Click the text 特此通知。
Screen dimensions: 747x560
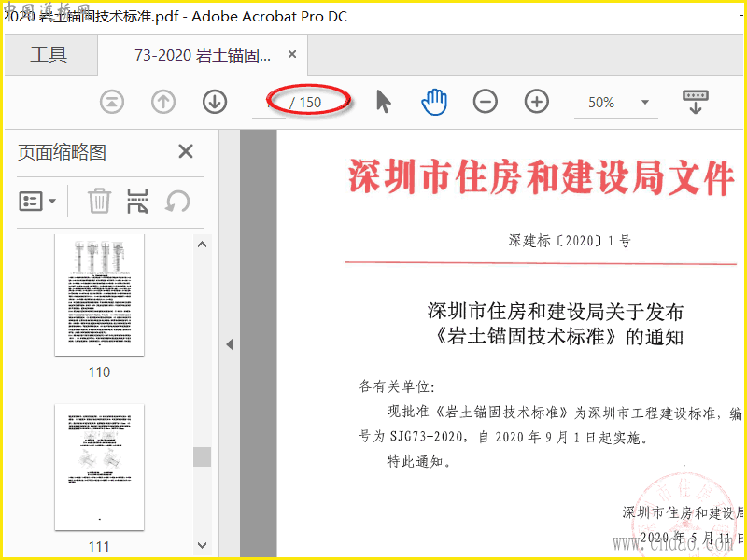(x=419, y=461)
